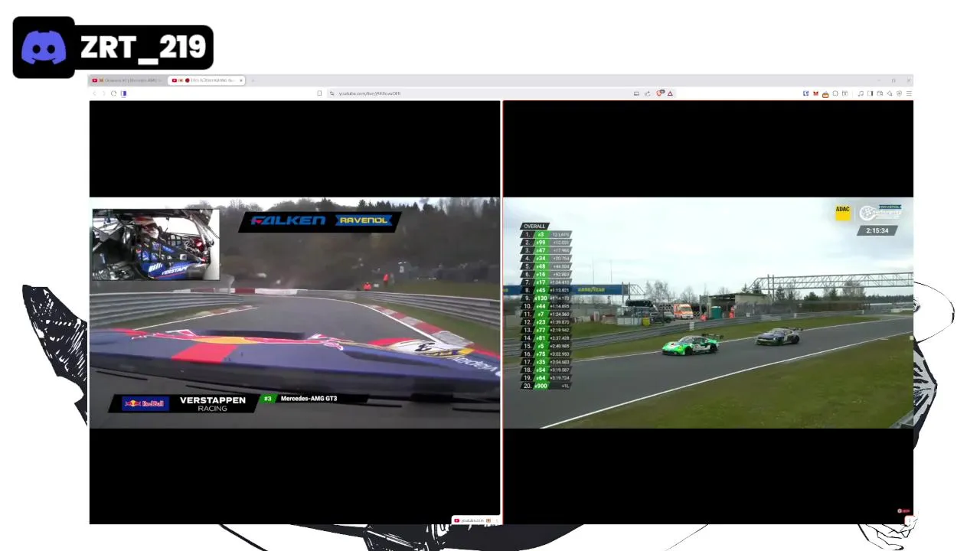Click leaderboard row 20 car #900
This screenshot has height=551, width=980.
click(x=547, y=386)
